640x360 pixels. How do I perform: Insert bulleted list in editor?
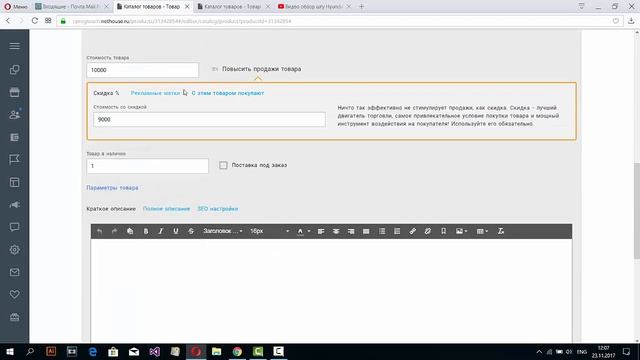pyautogui.click(x=382, y=231)
